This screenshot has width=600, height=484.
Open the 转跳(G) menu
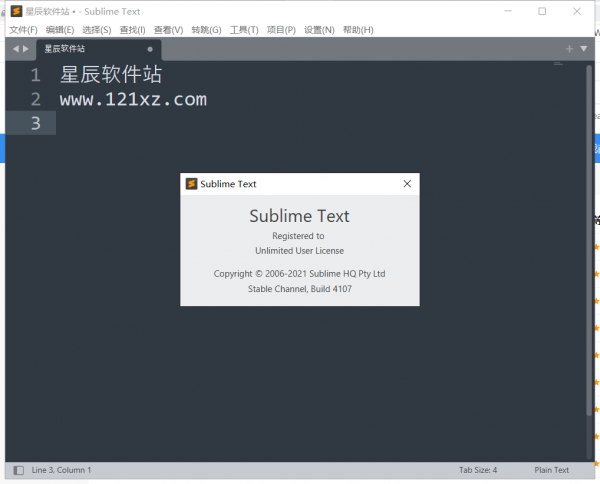(x=206, y=30)
